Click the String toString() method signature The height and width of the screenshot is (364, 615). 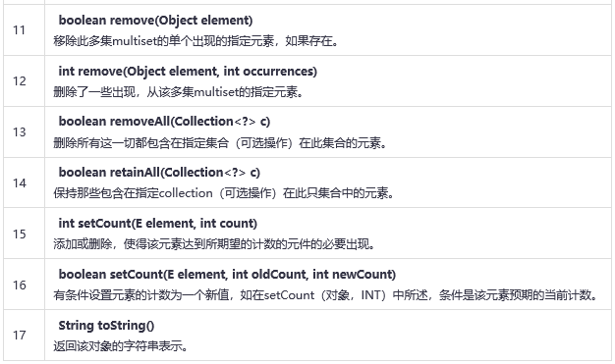(x=106, y=325)
